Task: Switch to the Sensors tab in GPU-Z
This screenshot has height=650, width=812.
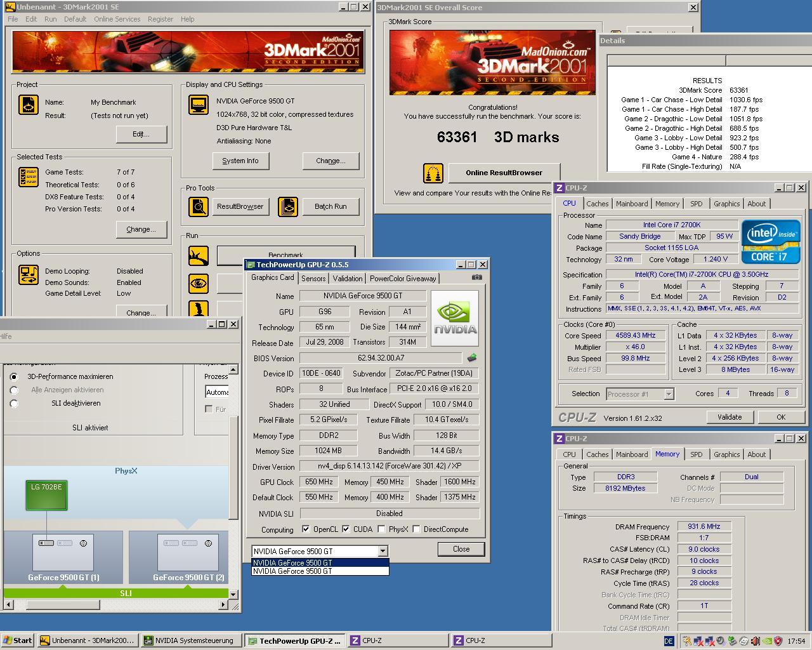Action: click(x=313, y=278)
